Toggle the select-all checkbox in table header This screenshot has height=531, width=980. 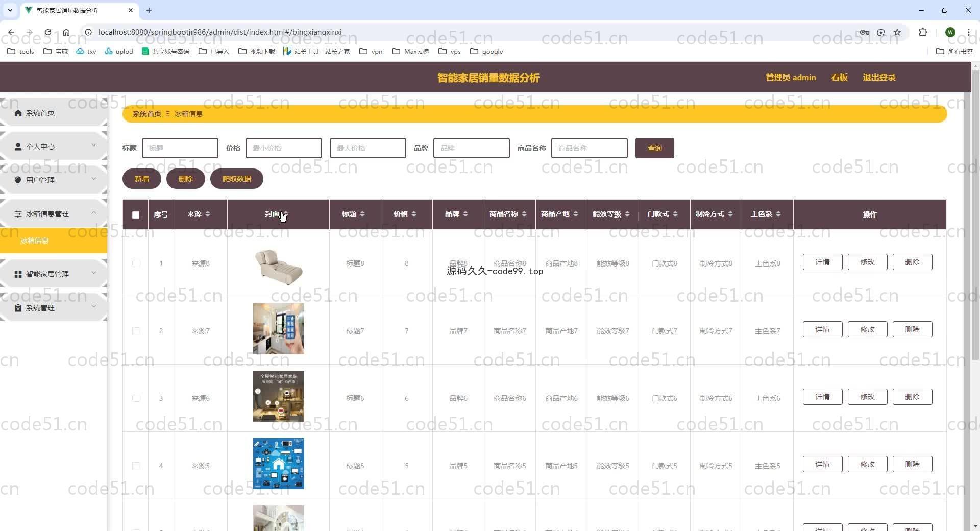point(136,215)
